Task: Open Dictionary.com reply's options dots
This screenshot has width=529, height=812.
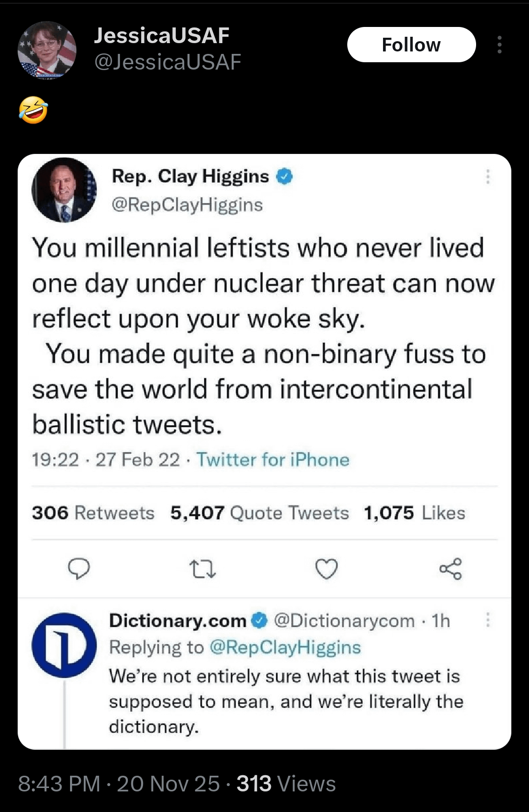Action: click(x=487, y=620)
